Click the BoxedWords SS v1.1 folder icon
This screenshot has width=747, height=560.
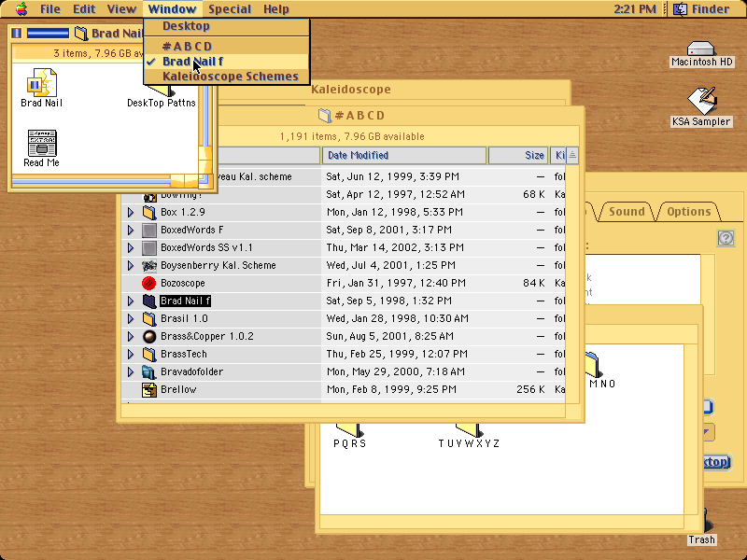[149, 247]
